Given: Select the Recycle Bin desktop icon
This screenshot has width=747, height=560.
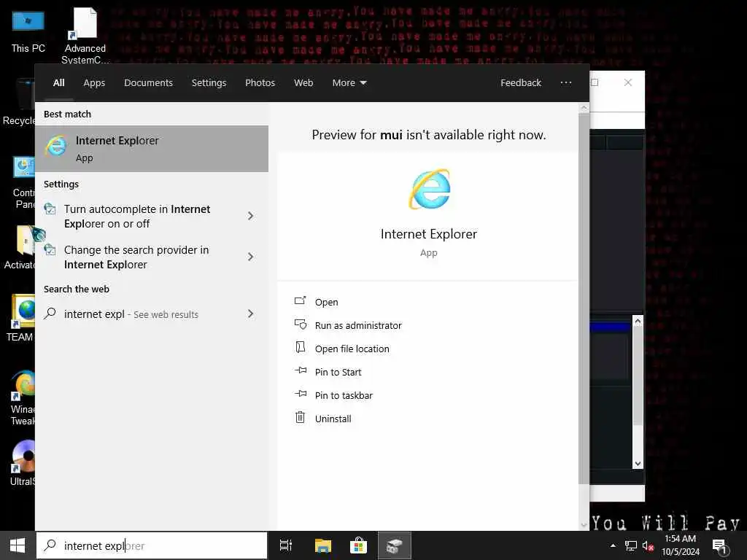Looking at the screenshot, I should point(18,102).
